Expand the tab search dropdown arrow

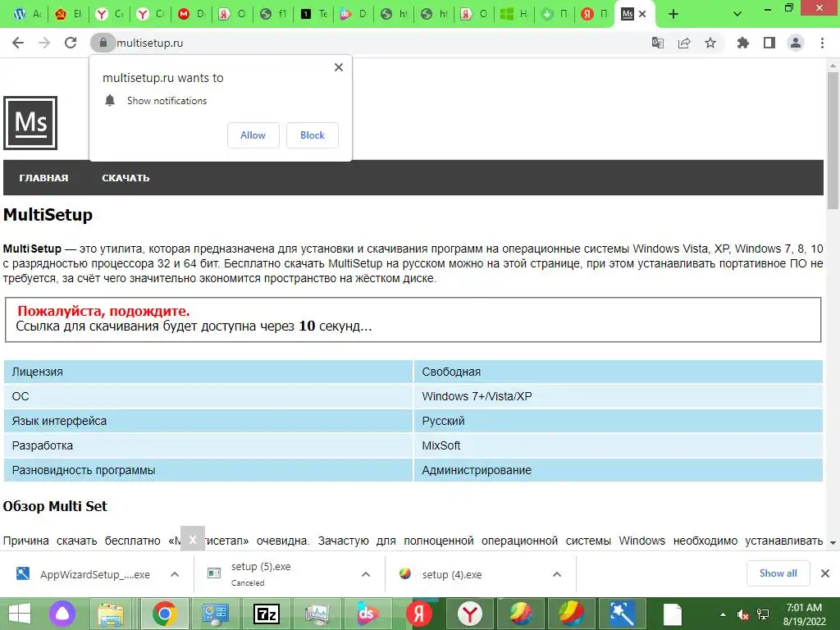point(737,14)
